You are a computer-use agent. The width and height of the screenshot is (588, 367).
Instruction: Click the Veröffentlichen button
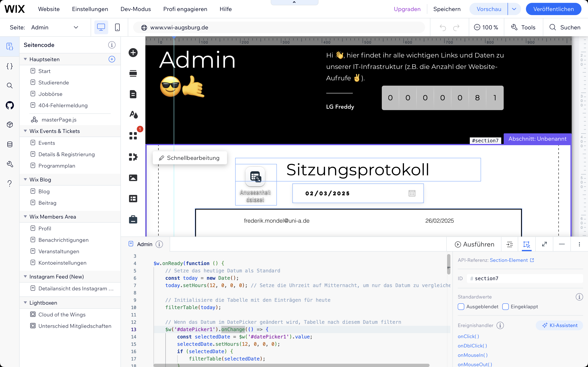coord(553,9)
